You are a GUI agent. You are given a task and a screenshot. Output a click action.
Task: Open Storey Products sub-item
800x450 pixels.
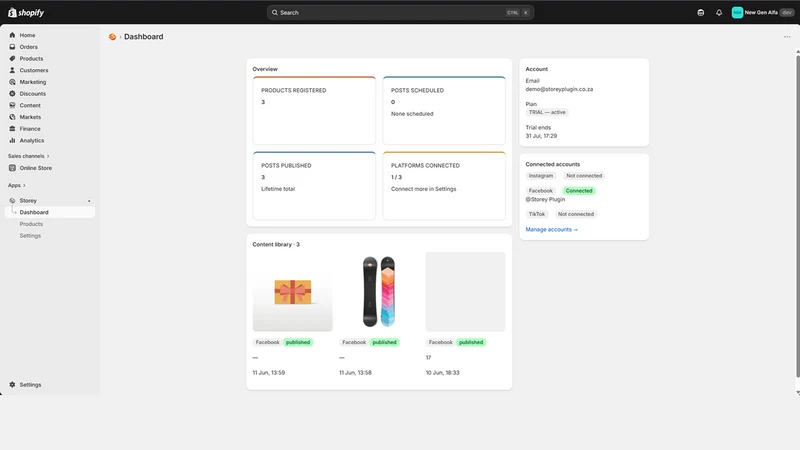(31, 224)
